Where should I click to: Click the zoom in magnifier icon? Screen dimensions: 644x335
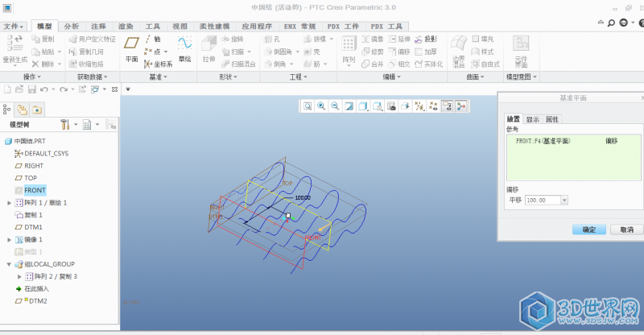pyautogui.click(x=320, y=105)
